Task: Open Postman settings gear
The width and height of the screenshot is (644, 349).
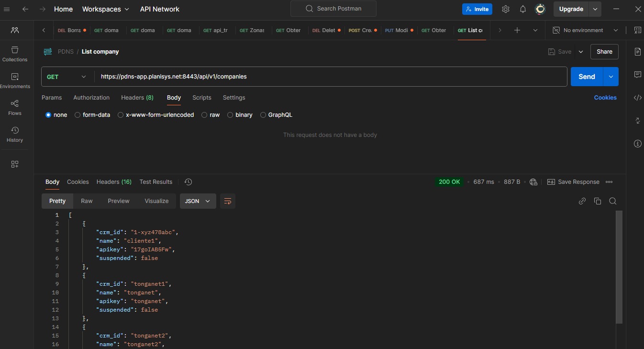Action: (x=506, y=9)
